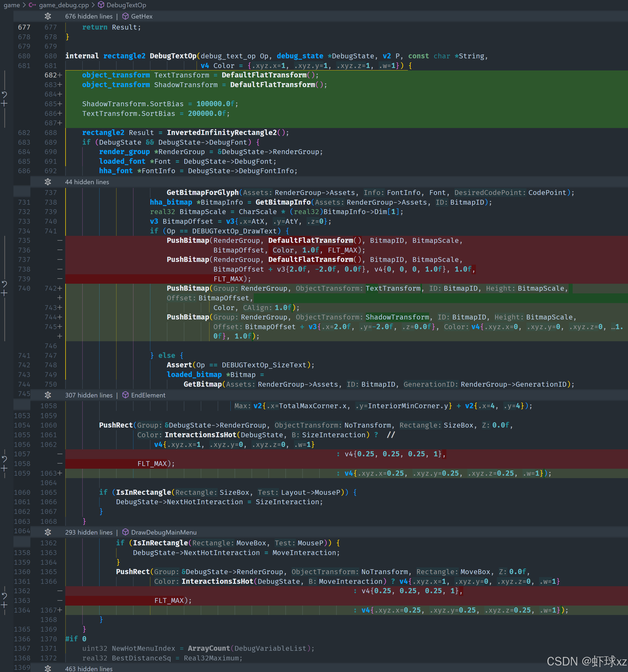Stage the SizeBox PushRect color change
The width and height of the screenshot is (628, 672).
pyautogui.click(x=4, y=468)
